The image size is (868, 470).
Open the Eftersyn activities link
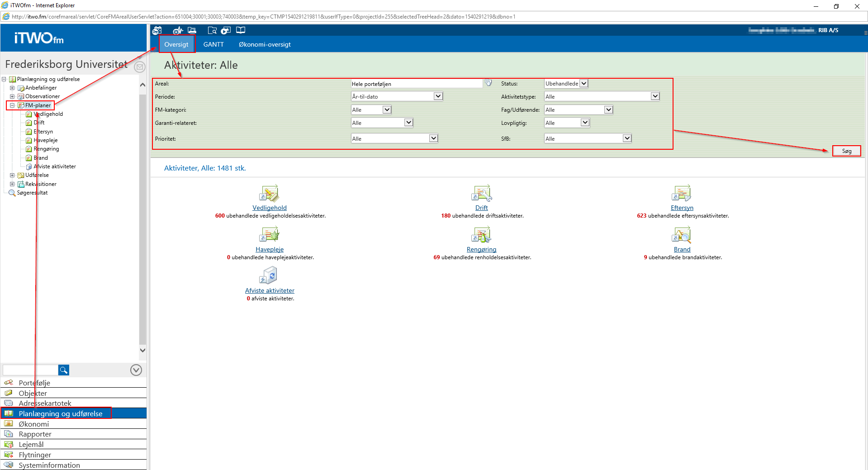click(x=682, y=208)
